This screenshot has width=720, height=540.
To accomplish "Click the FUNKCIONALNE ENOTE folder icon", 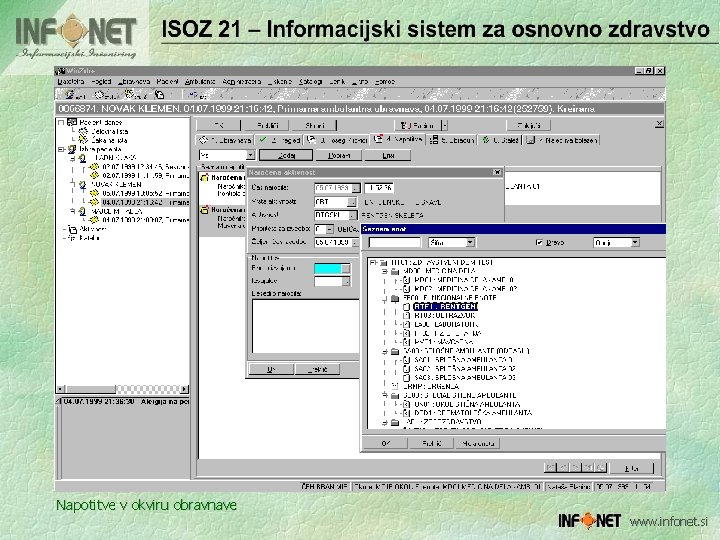I will [395, 298].
